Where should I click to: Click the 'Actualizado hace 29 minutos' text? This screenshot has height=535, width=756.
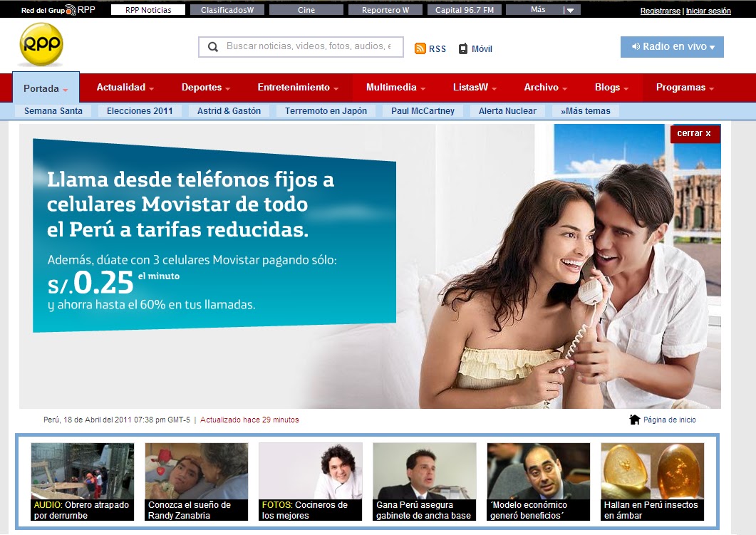tap(249, 420)
